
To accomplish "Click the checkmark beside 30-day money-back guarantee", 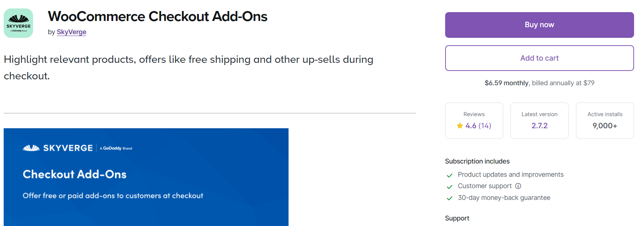I will pyautogui.click(x=449, y=198).
